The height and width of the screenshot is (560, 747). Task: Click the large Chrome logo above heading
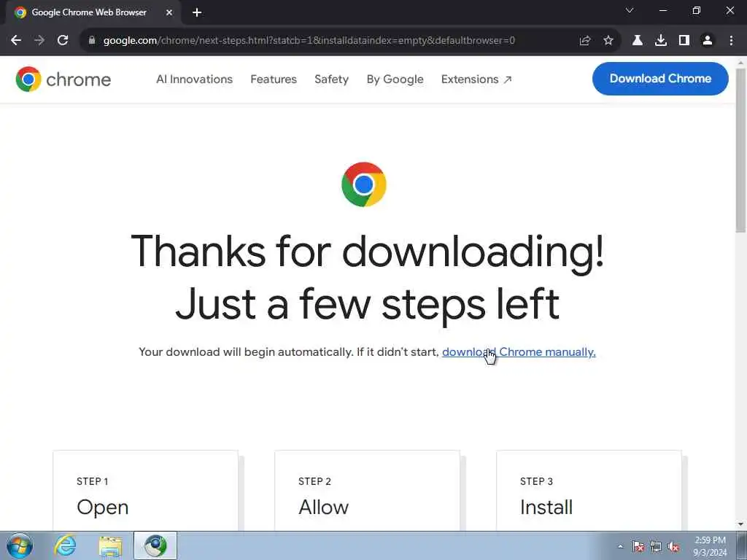(364, 184)
